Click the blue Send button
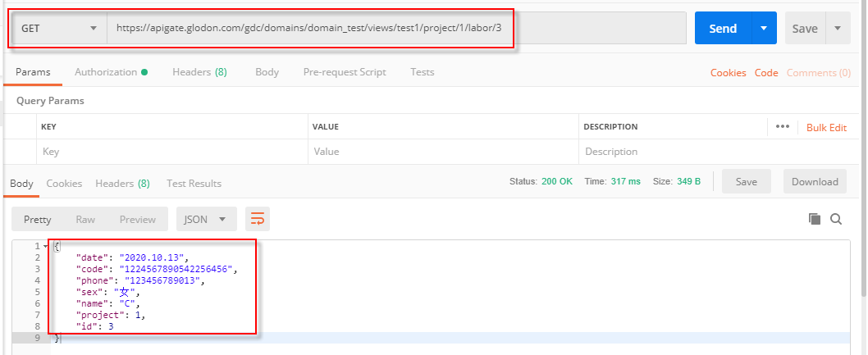This screenshot has width=868, height=355. [722, 28]
